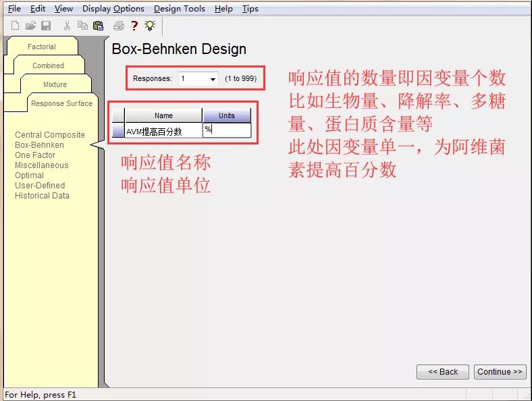
Task: Click the Continue >> button
Action: (500, 372)
